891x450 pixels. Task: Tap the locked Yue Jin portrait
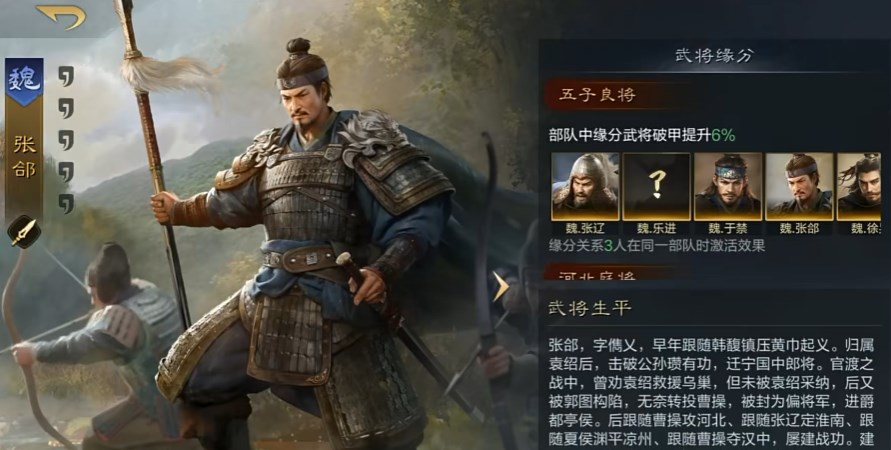656,186
